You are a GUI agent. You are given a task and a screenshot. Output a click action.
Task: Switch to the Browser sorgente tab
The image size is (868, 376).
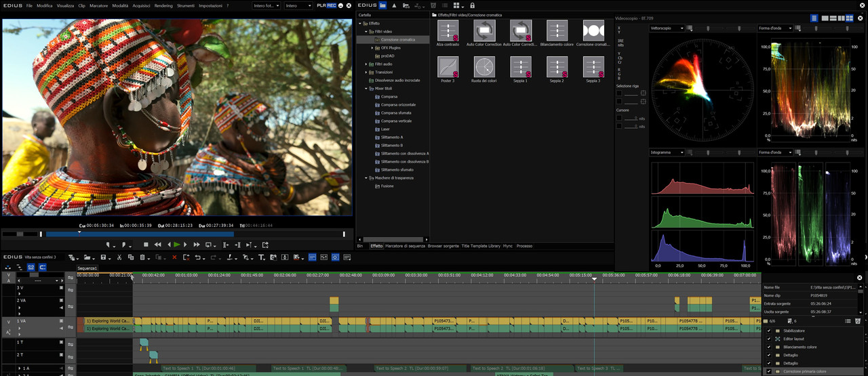[443, 246]
